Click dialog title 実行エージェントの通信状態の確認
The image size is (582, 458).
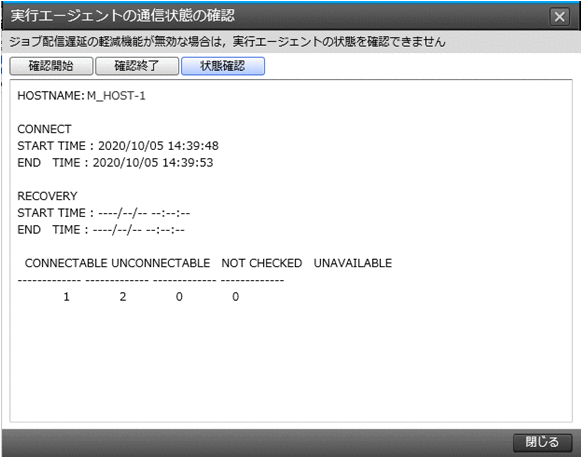click(123, 16)
